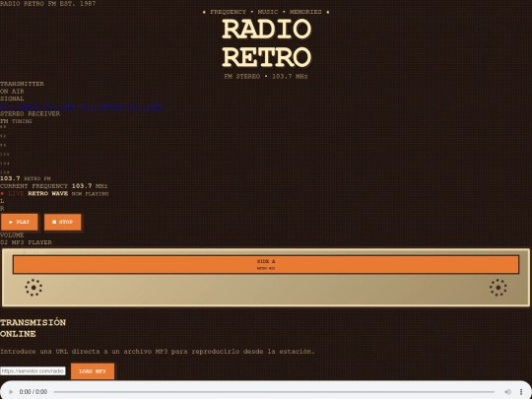This screenshot has height=399, width=532.
Task: Click the '0:00 / 0:00' time display
Action: 33,392
